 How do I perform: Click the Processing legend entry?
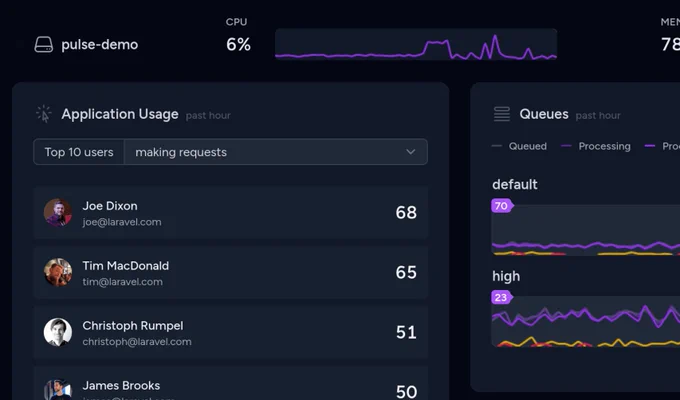(596, 146)
